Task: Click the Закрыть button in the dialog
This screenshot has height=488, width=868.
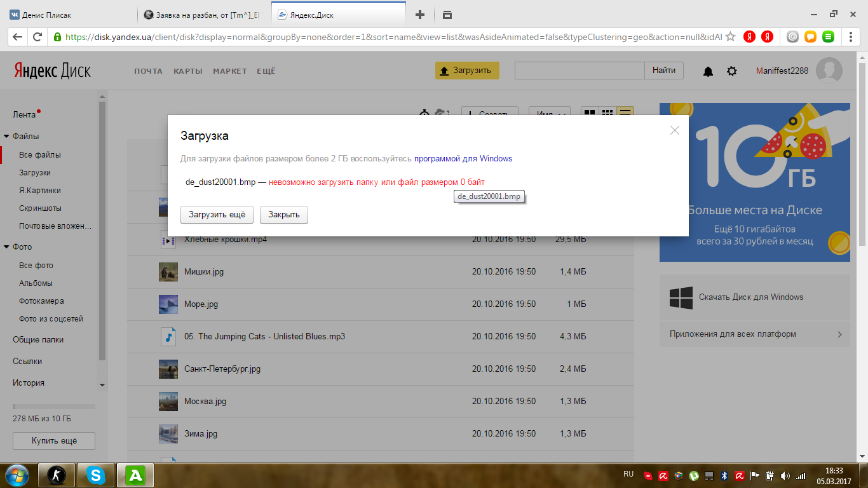Action: tap(284, 215)
